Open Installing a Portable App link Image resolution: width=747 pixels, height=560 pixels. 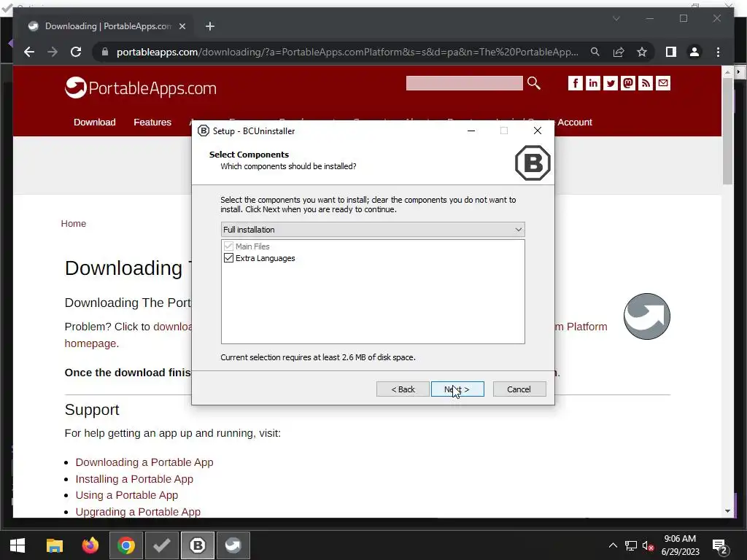[134, 479]
